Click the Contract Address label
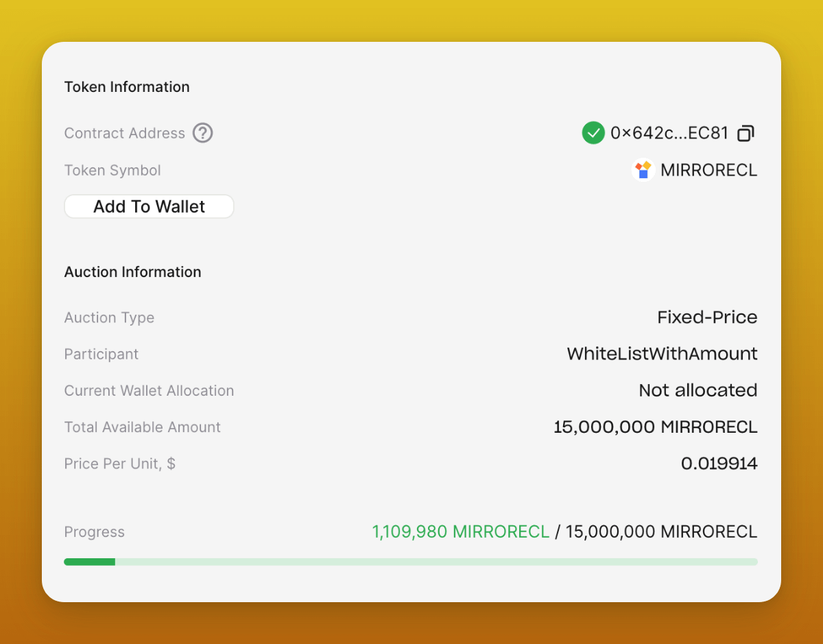Image resolution: width=823 pixels, height=644 pixels. coord(125,133)
